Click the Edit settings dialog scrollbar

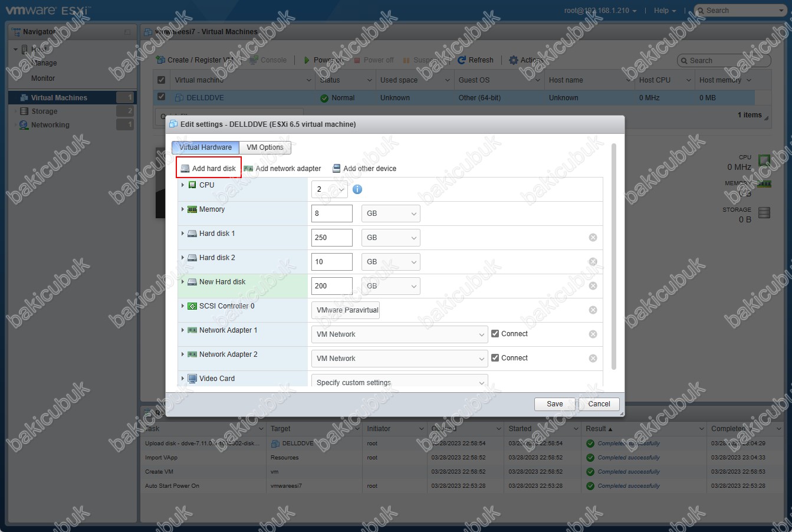pos(614,257)
